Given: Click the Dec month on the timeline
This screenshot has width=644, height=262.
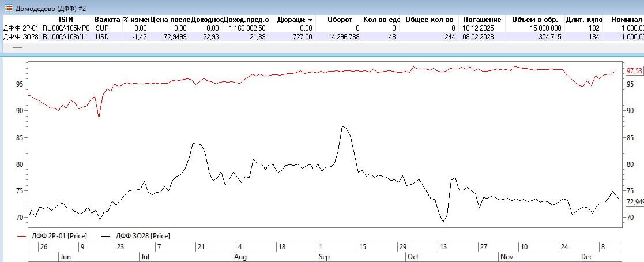Looking at the screenshot, I should coord(587,256).
